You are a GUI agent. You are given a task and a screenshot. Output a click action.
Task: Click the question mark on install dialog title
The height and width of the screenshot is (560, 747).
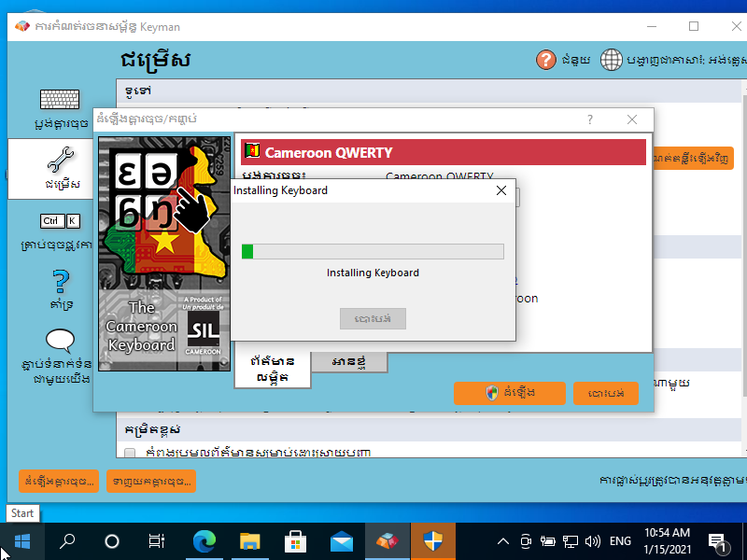click(x=590, y=119)
